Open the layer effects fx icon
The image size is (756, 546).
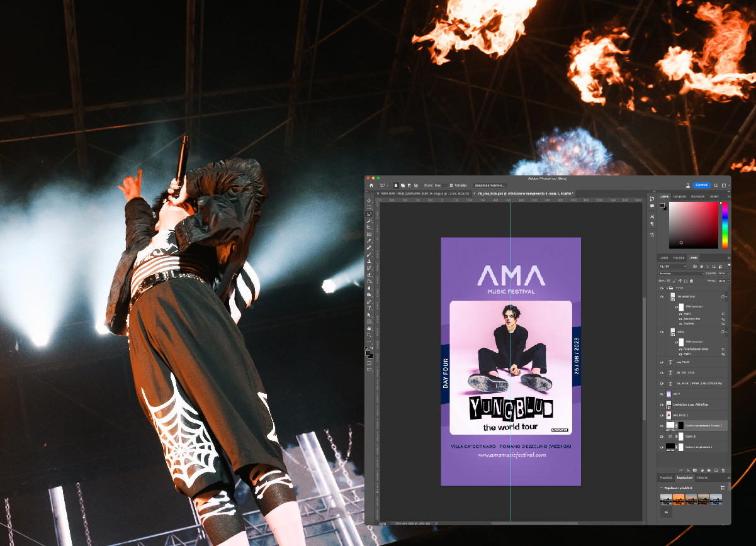pyautogui.click(x=688, y=470)
